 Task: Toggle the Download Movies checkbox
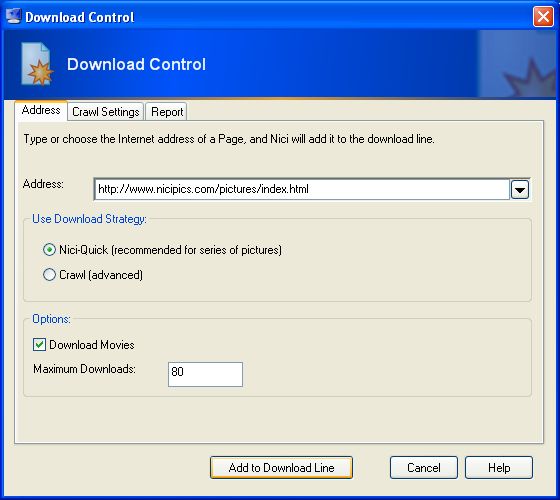coord(39,345)
